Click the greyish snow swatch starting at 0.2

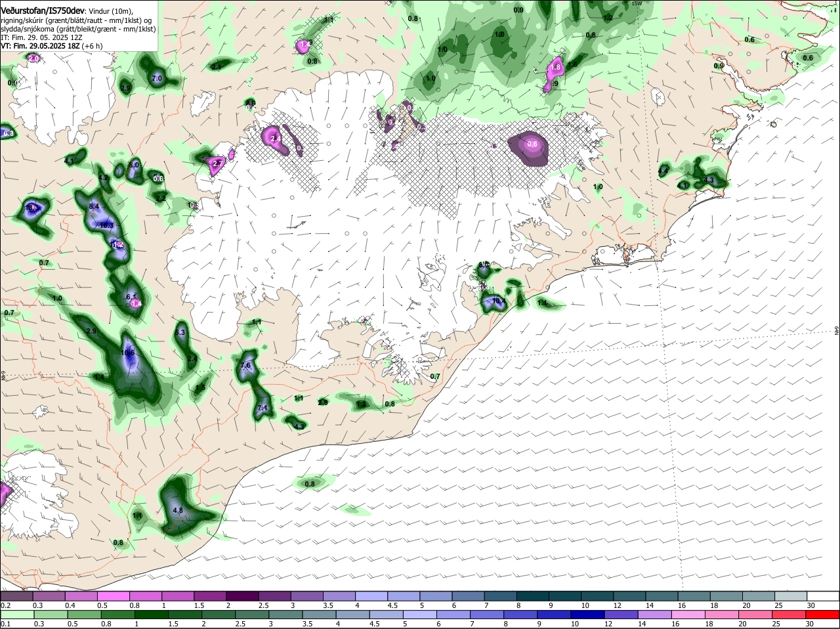click(17, 596)
